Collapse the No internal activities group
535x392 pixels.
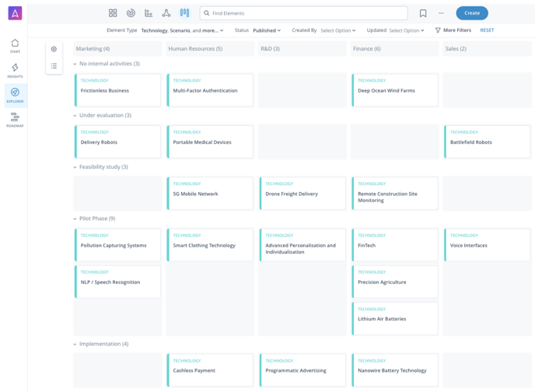pos(75,64)
